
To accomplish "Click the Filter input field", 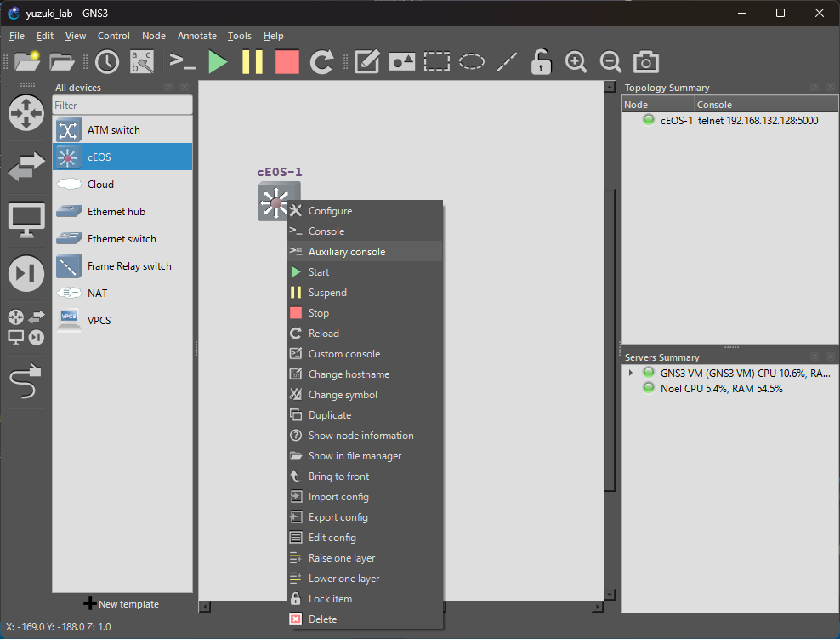I will tap(122, 105).
